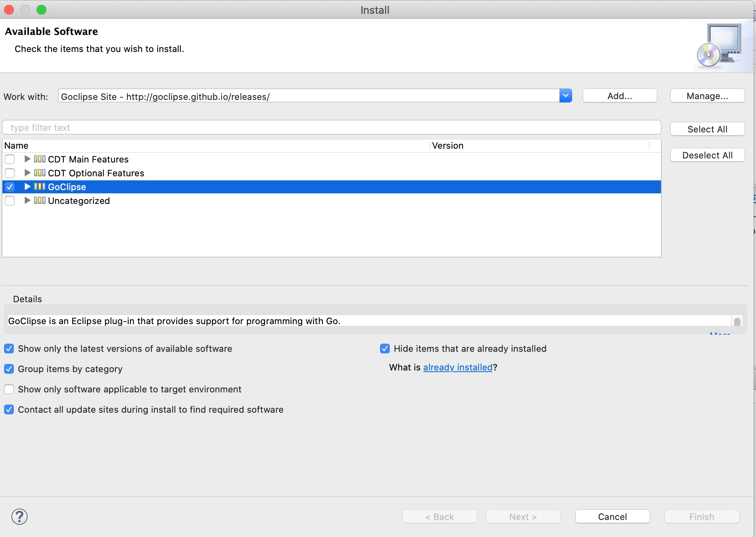Expand CDT Optional Features node
The width and height of the screenshot is (756, 537).
pyautogui.click(x=27, y=173)
